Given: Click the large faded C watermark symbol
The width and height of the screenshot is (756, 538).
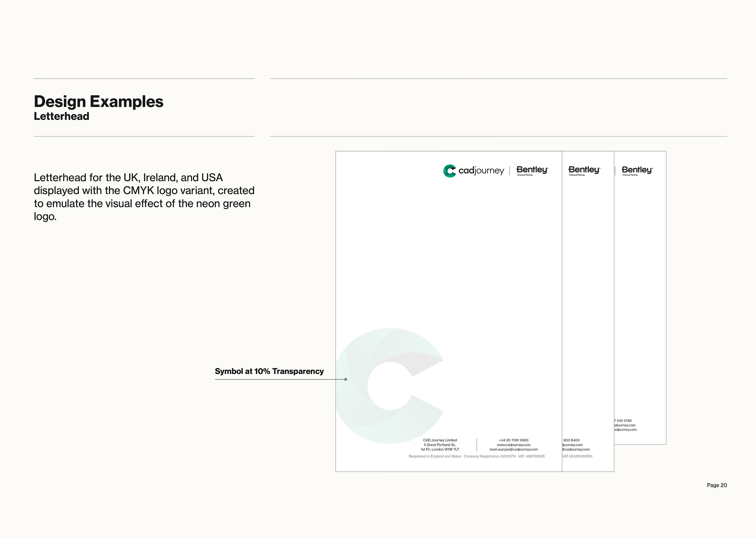Looking at the screenshot, I should click(390, 386).
